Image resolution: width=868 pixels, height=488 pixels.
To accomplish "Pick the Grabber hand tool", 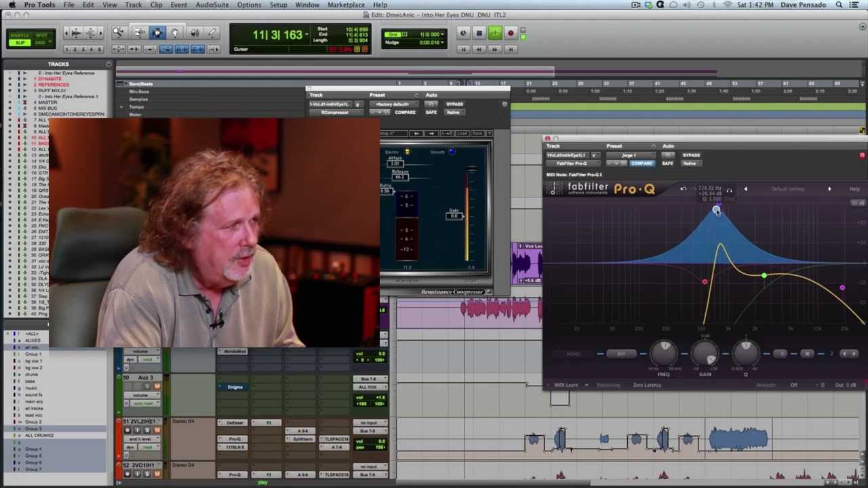I will 175,33.
